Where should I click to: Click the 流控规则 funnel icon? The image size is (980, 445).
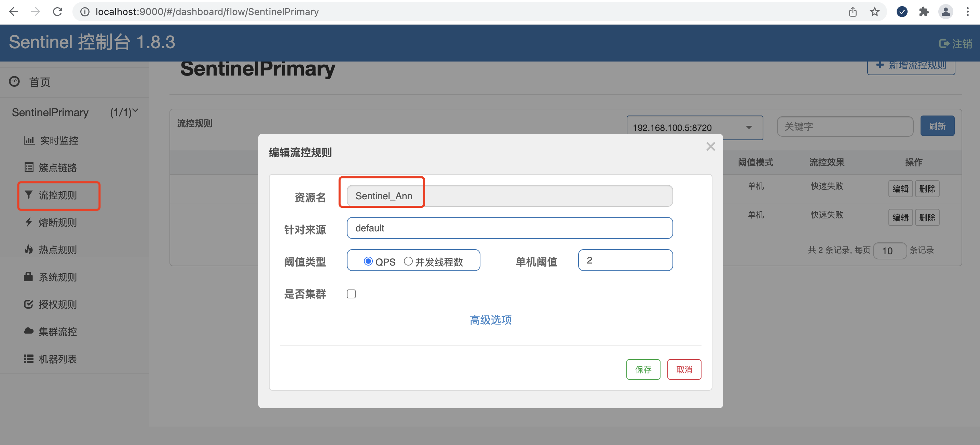click(29, 194)
